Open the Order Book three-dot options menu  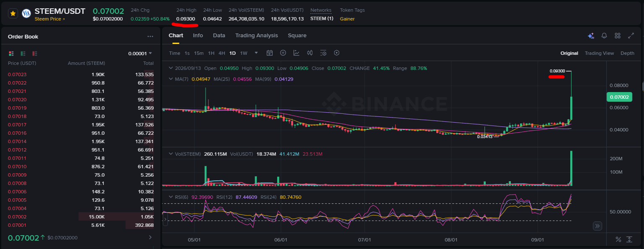[150, 37]
